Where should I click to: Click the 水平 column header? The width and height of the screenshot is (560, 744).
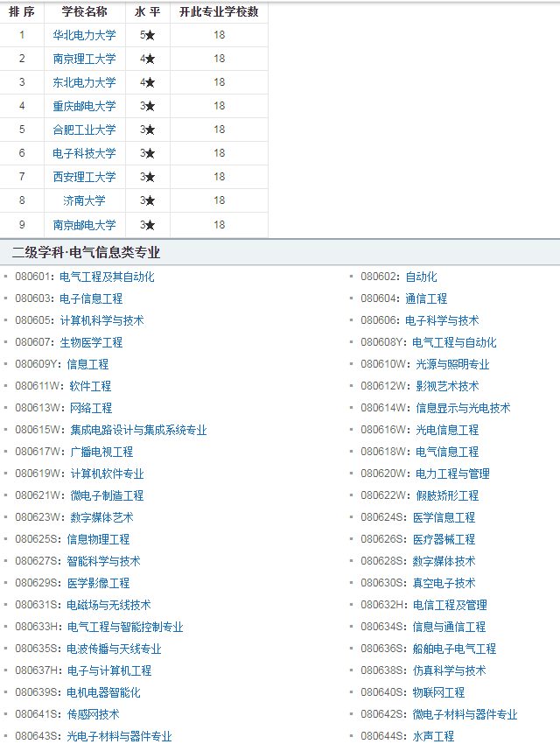pos(148,12)
